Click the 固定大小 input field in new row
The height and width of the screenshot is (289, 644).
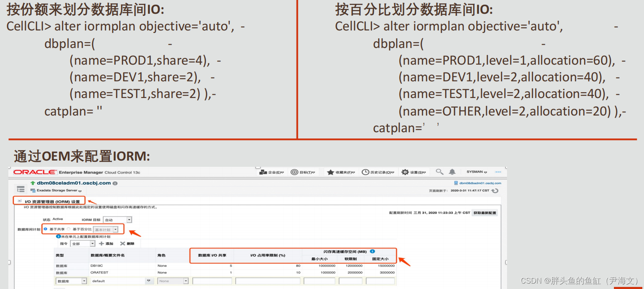click(380, 281)
